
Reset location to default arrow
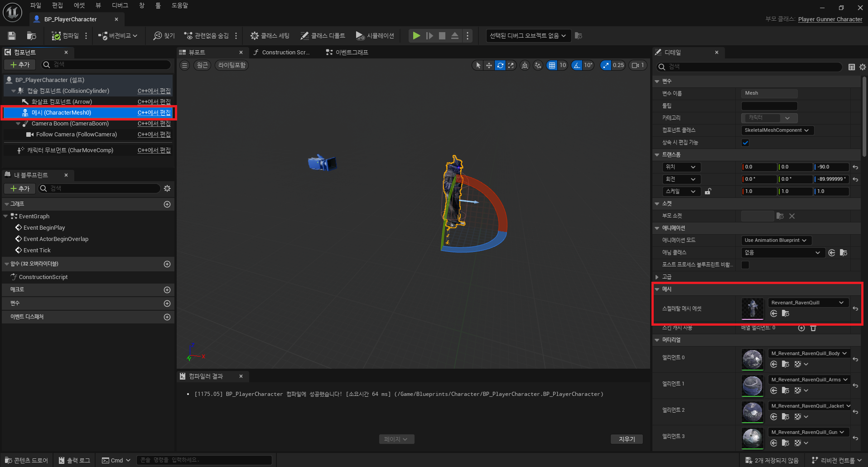[855, 167]
